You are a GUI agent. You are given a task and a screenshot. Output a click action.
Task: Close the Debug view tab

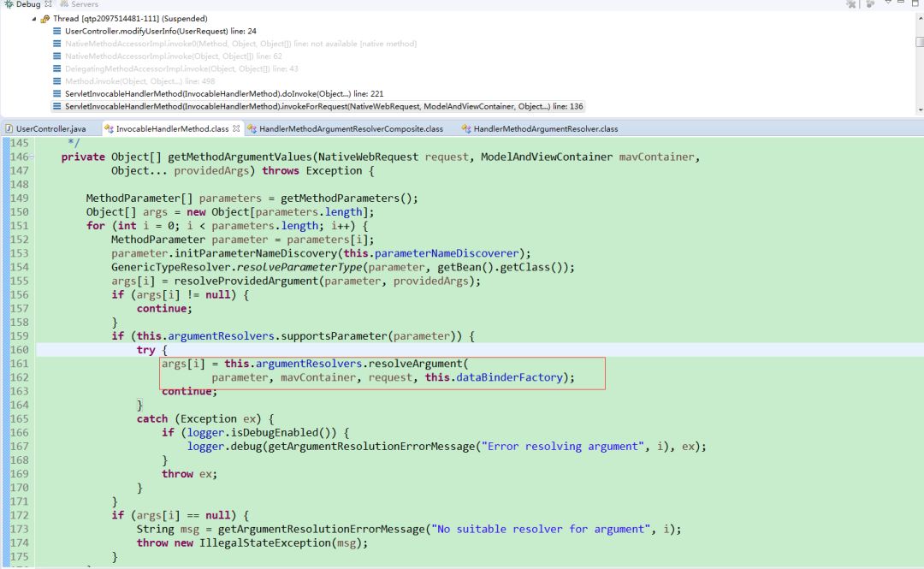(x=48, y=4)
